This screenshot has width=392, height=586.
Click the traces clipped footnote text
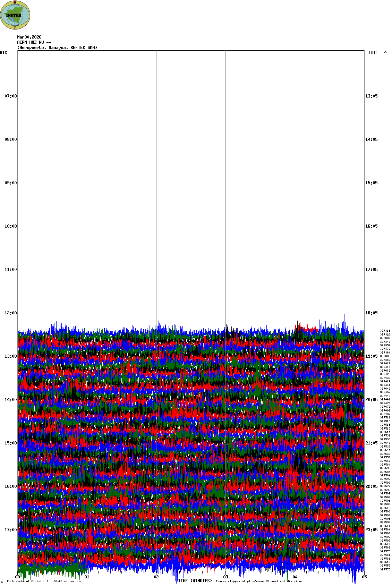tap(259, 581)
